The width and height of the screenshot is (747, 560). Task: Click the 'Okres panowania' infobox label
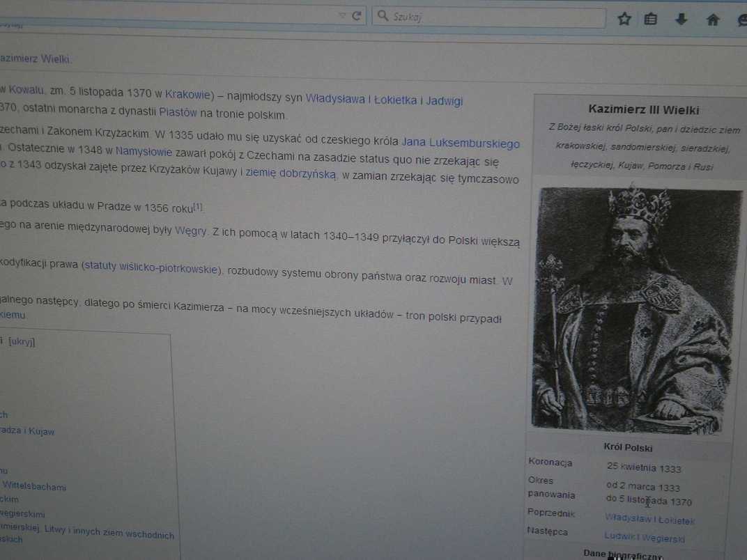[x=551, y=487]
